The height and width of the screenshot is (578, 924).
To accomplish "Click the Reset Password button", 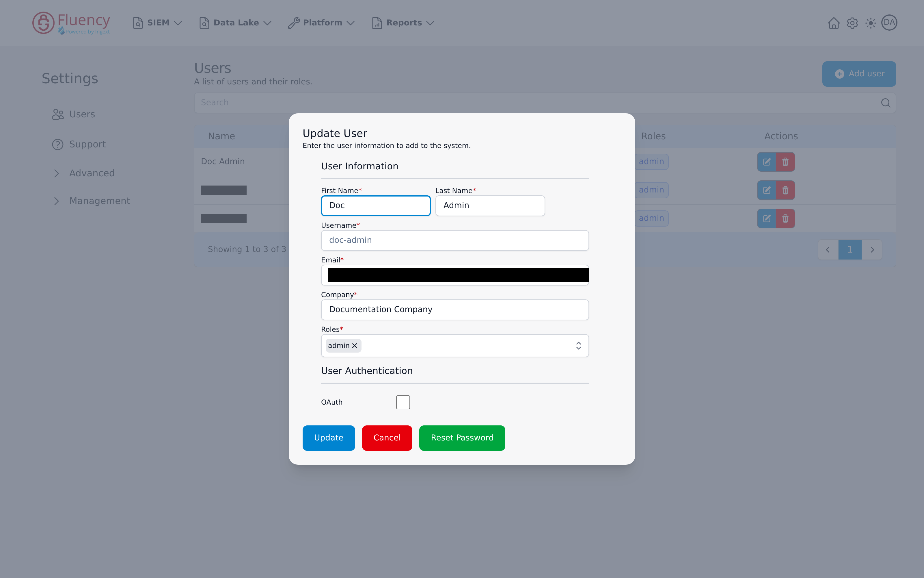I will (x=462, y=438).
